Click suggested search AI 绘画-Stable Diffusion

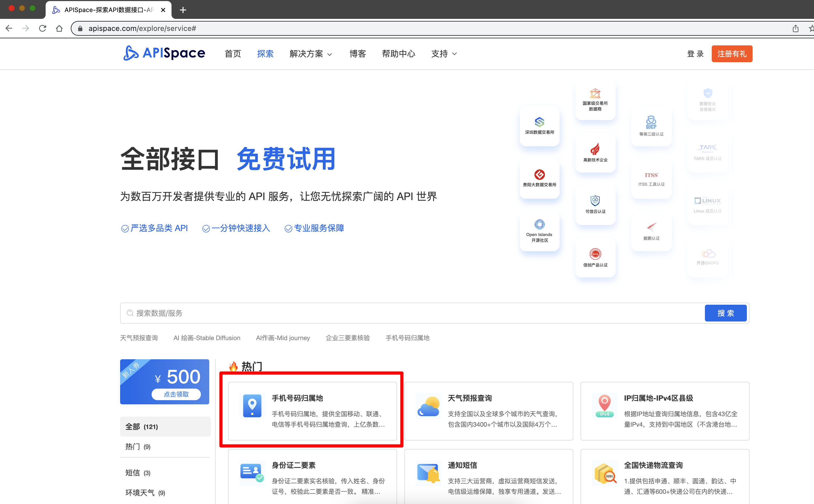click(207, 338)
